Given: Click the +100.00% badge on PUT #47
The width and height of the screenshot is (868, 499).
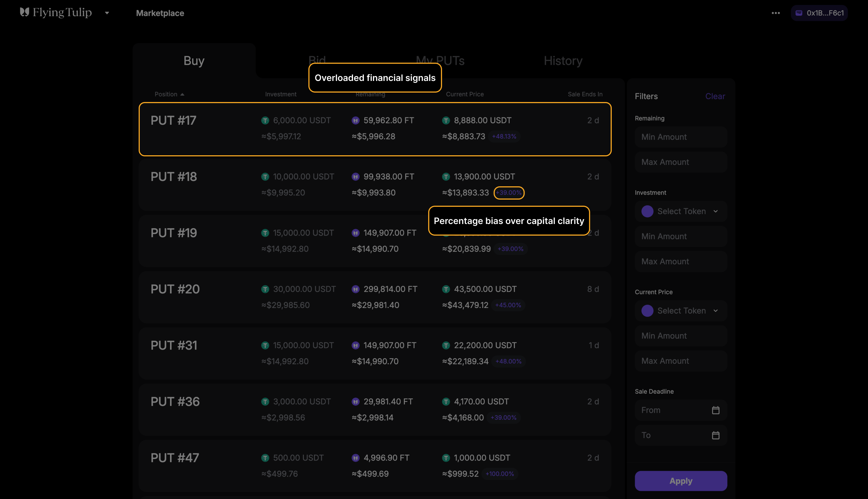Looking at the screenshot, I should coord(499,474).
